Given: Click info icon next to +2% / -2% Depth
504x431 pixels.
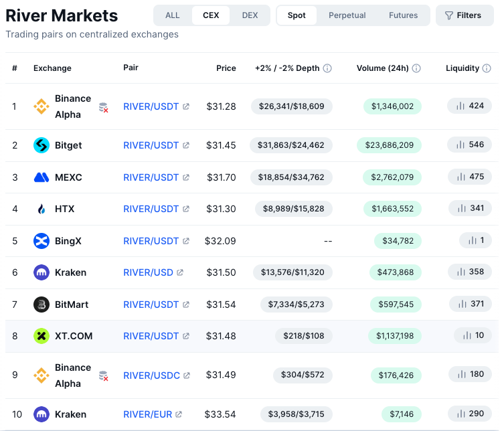Looking at the screenshot, I should click(327, 68).
